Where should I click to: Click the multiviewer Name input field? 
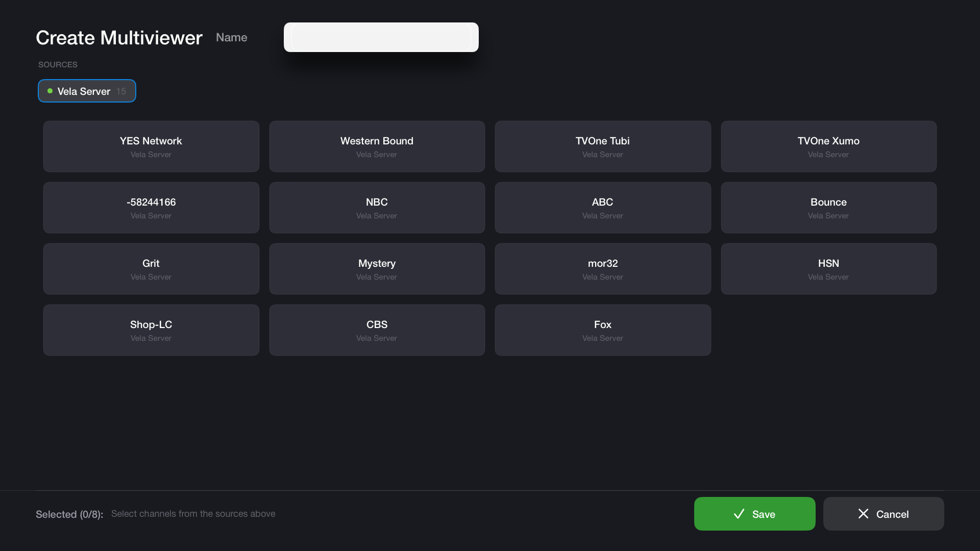[x=381, y=37]
